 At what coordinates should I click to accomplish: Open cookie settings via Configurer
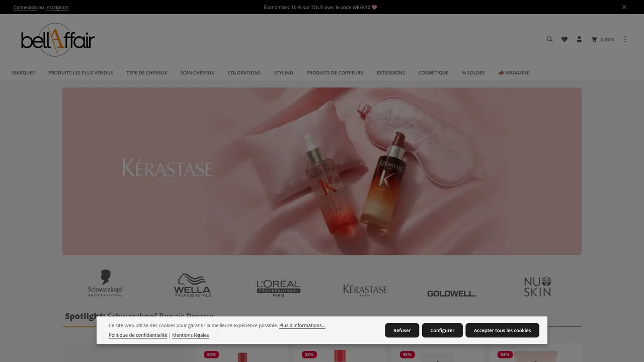pyautogui.click(x=442, y=330)
